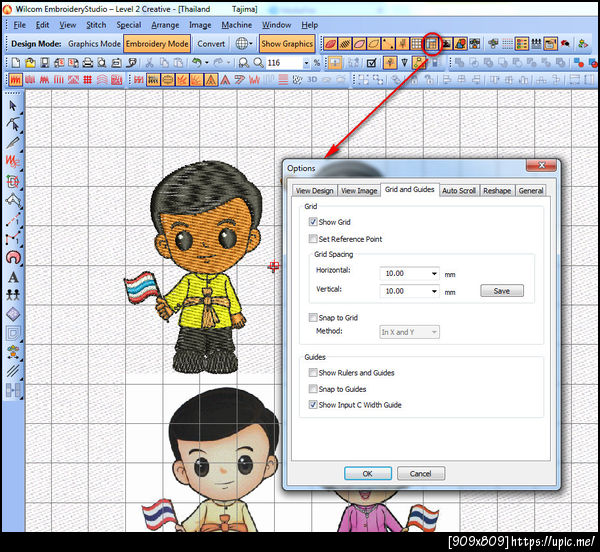Open the Window menu
The width and height of the screenshot is (600, 552).
[x=276, y=25]
